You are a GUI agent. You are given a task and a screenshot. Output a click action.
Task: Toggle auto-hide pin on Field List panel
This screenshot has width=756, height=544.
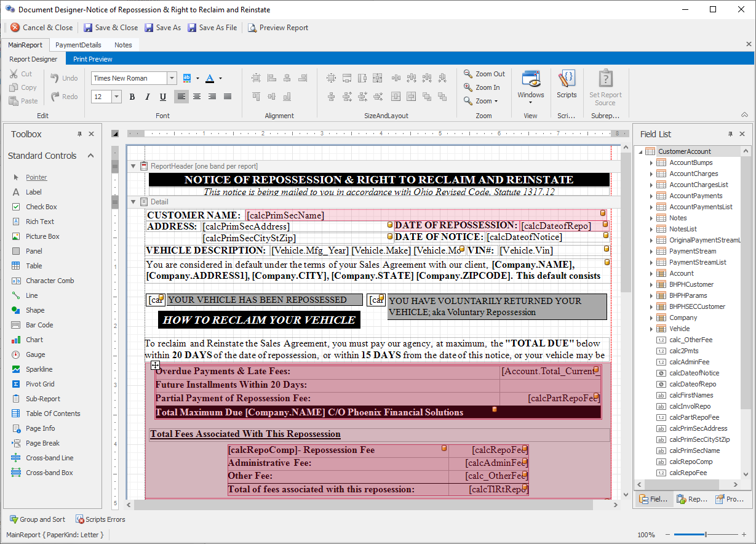click(x=731, y=134)
